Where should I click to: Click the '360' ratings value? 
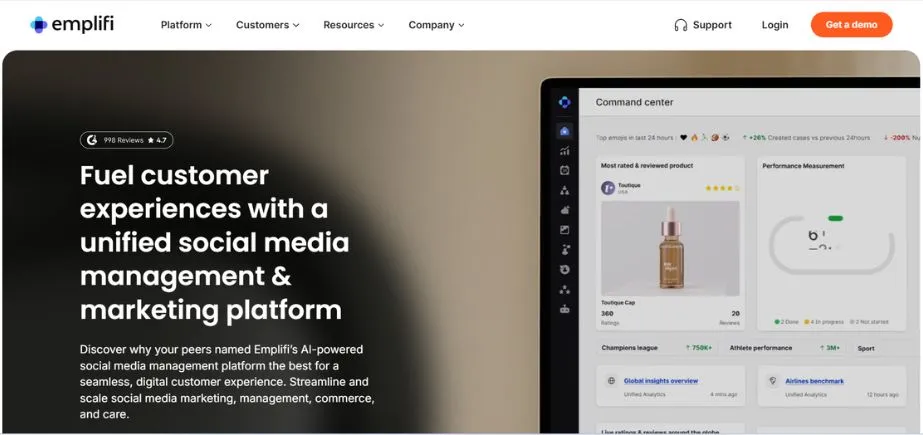[x=607, y=313]
